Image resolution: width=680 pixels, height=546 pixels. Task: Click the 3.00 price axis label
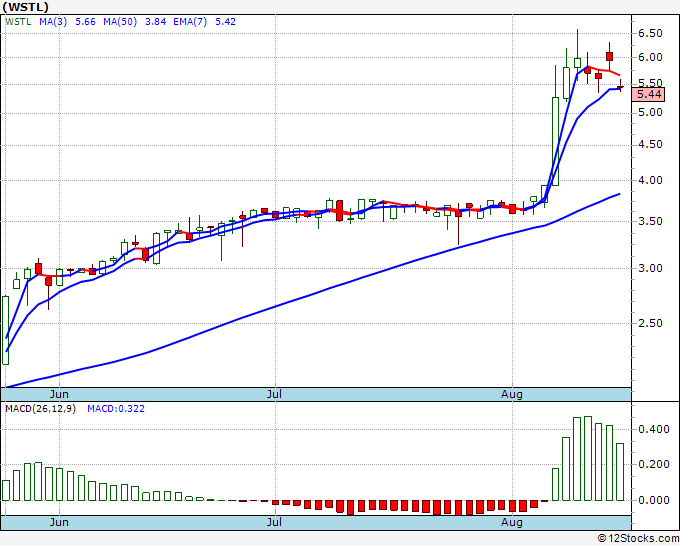pos(650,268)
